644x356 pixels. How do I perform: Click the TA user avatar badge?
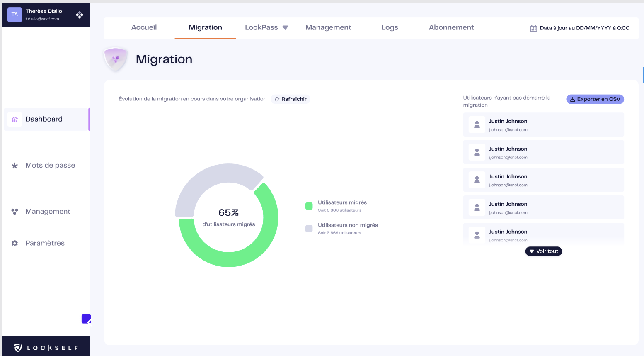(15, 15)
